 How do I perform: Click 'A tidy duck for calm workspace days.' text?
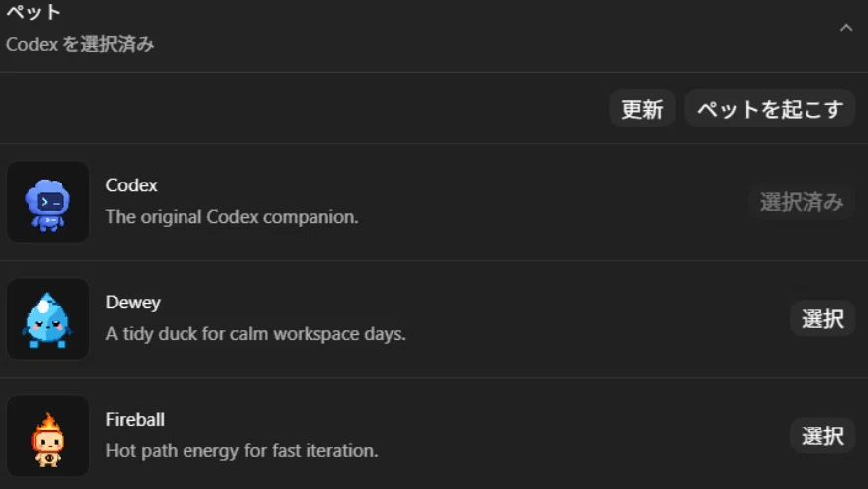click(255, 334)
